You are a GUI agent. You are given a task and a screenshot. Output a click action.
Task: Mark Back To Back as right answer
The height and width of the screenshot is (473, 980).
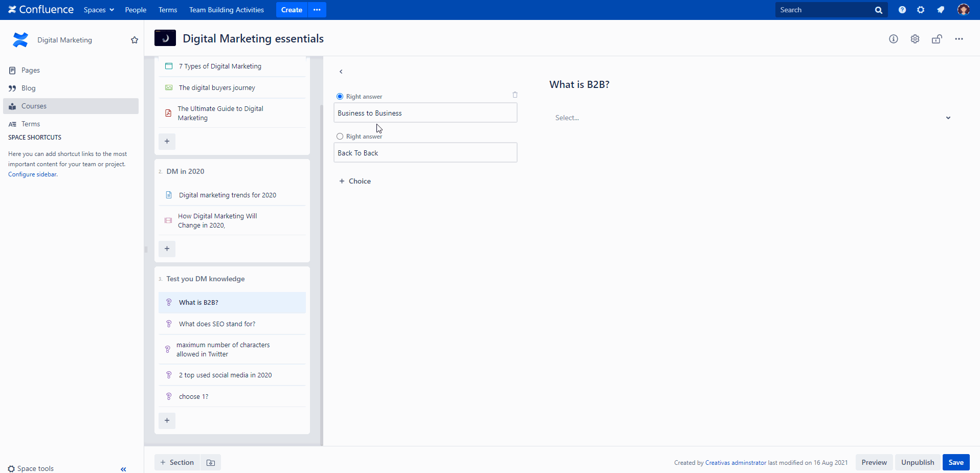340,137
